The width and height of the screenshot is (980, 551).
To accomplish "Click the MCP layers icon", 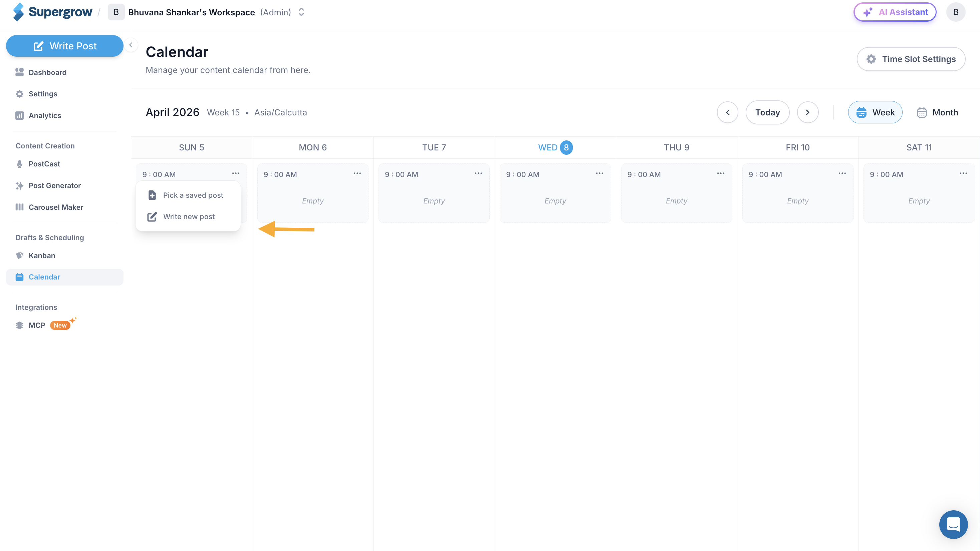I will coord(19,326).
